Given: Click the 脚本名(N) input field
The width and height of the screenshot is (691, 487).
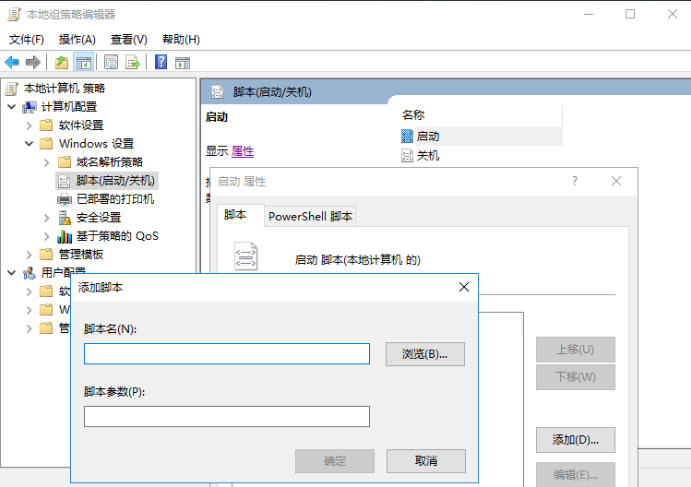Looking at the screenshot, I should tap(227, 354).
